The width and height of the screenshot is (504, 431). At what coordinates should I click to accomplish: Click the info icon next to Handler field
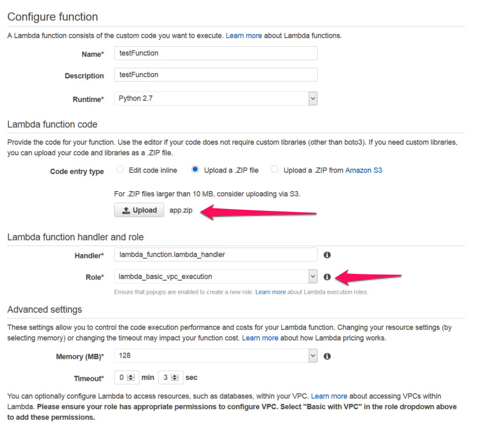(x=327, y=255)
